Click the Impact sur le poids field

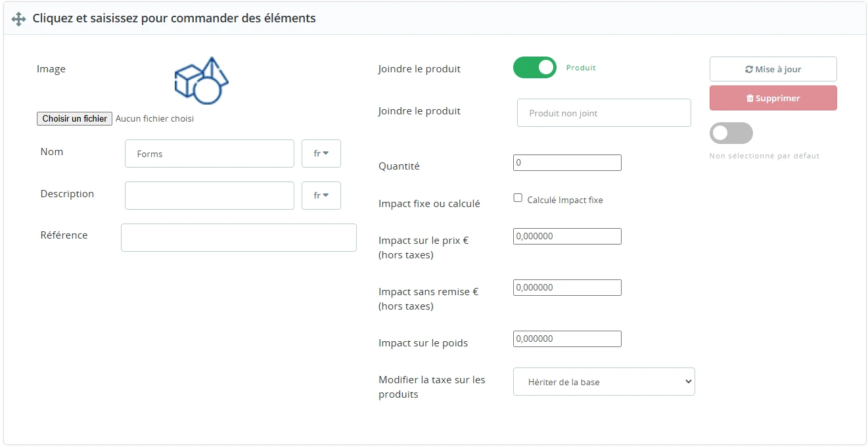pos(566,339)
